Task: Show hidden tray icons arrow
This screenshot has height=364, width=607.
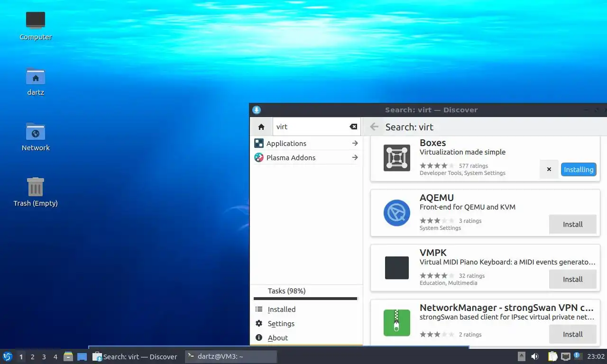Action: 521,356
